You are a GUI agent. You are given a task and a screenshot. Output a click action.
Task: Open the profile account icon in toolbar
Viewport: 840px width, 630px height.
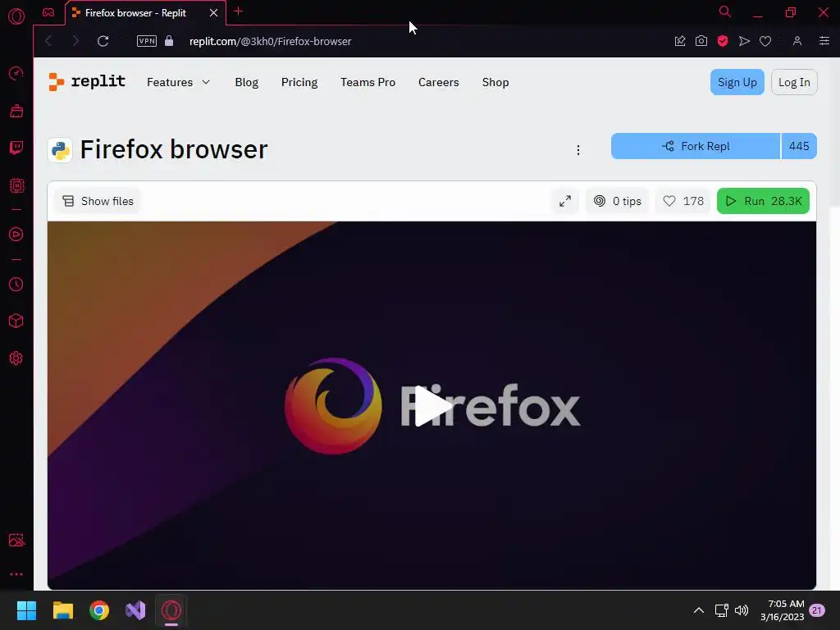[797, 41]
